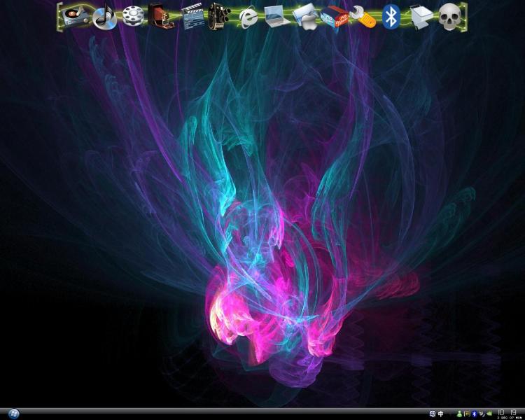The width and height of the screenshot is (525, 420).
Task: Launch the movie clapperboard icon
Action: click(x=192, y=17)
